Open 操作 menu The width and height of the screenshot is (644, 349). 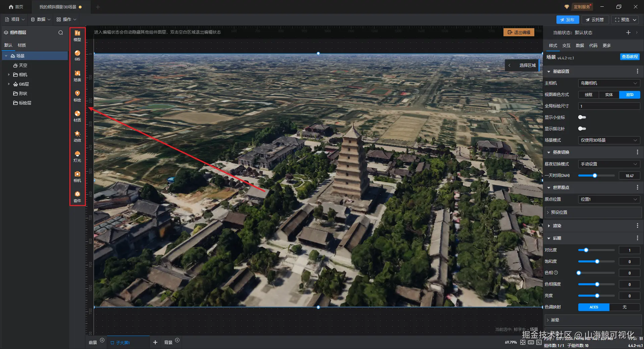(66, 19)
